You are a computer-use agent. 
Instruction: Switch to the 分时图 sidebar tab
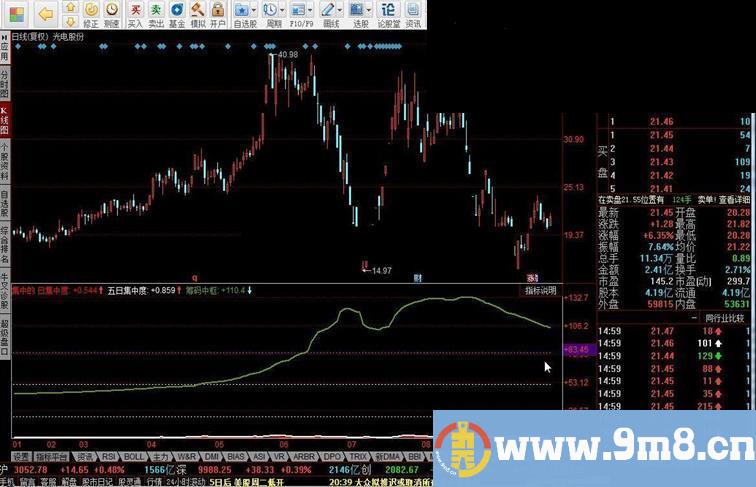pyautogui.click(x=4, y=81)
